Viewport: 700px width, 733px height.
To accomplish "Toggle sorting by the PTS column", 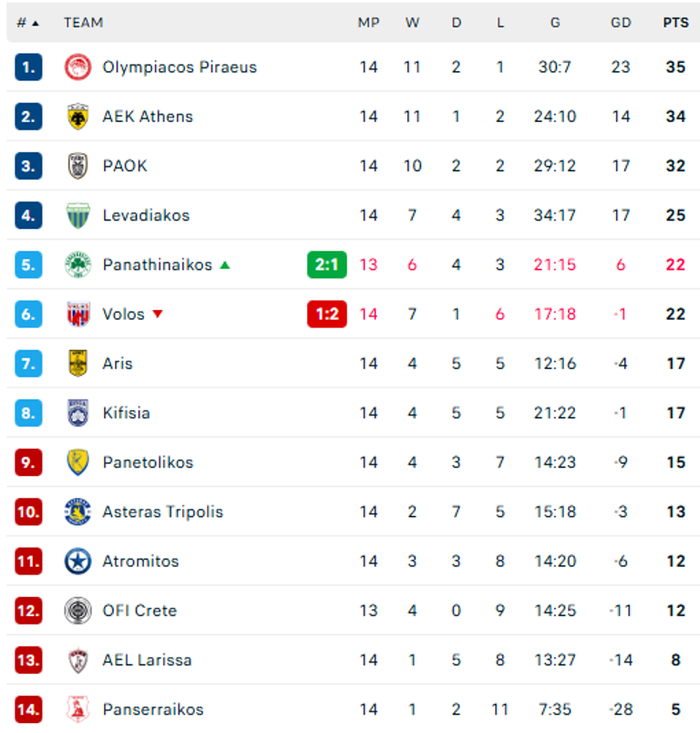I will tap(675, 23).
